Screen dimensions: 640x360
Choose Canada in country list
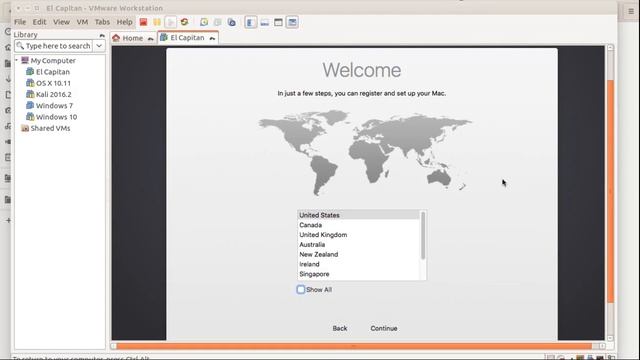click(358, 225)
